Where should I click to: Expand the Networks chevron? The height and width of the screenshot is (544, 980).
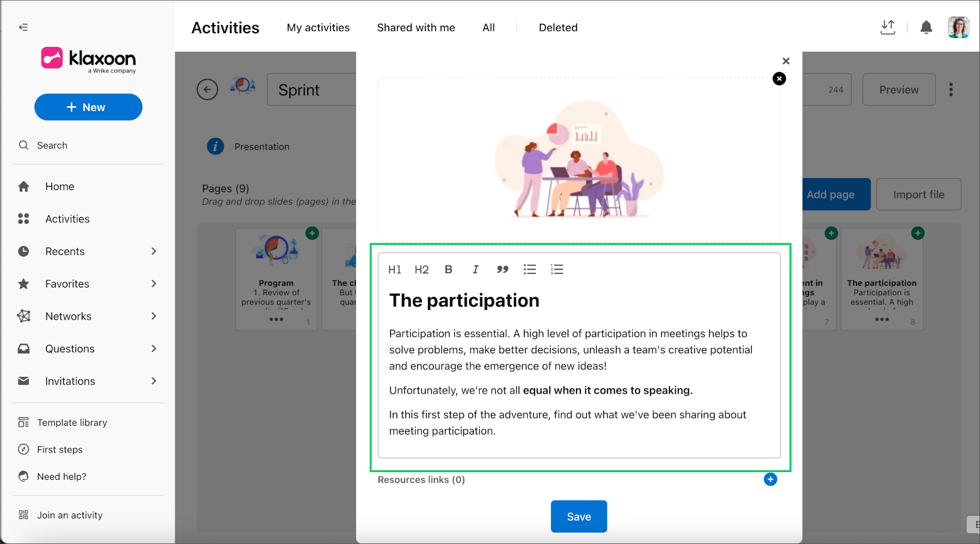click(x=154, y=316)
